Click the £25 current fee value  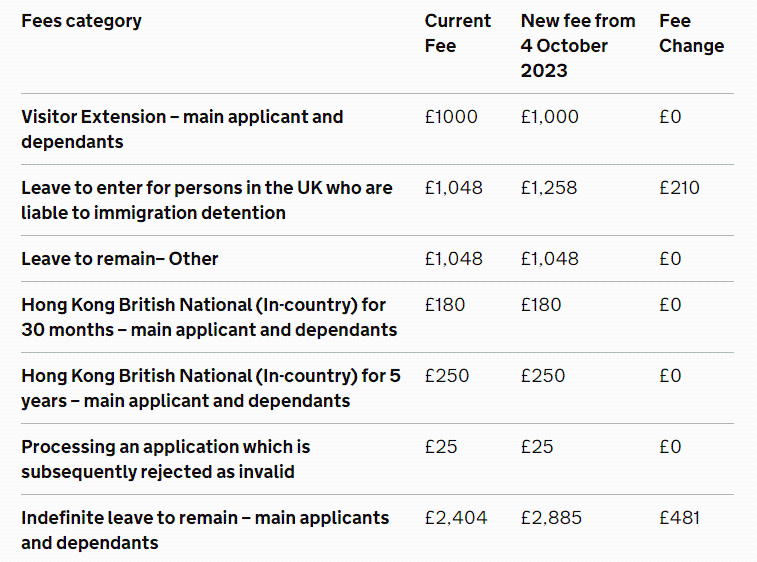441,447
